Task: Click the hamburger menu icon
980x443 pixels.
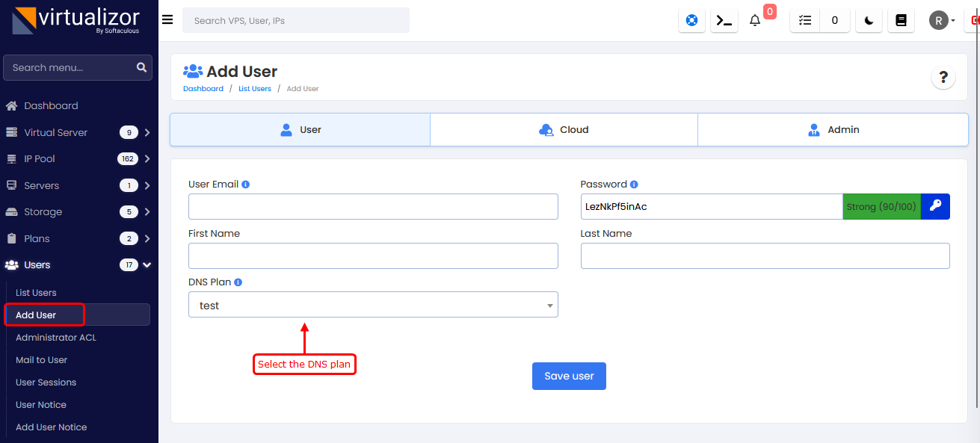Action: coord(167,20)
